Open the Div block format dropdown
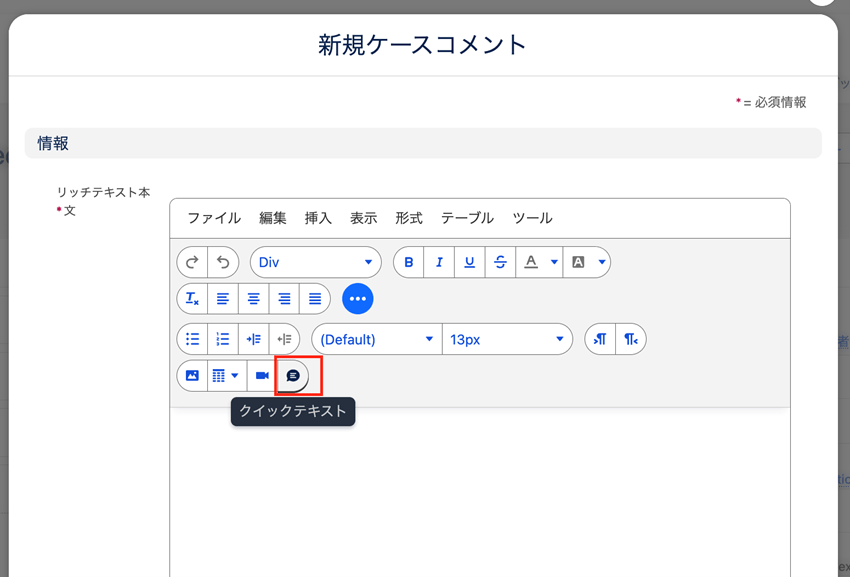Viewport: 850px width, 577px height. coord(315,262)
